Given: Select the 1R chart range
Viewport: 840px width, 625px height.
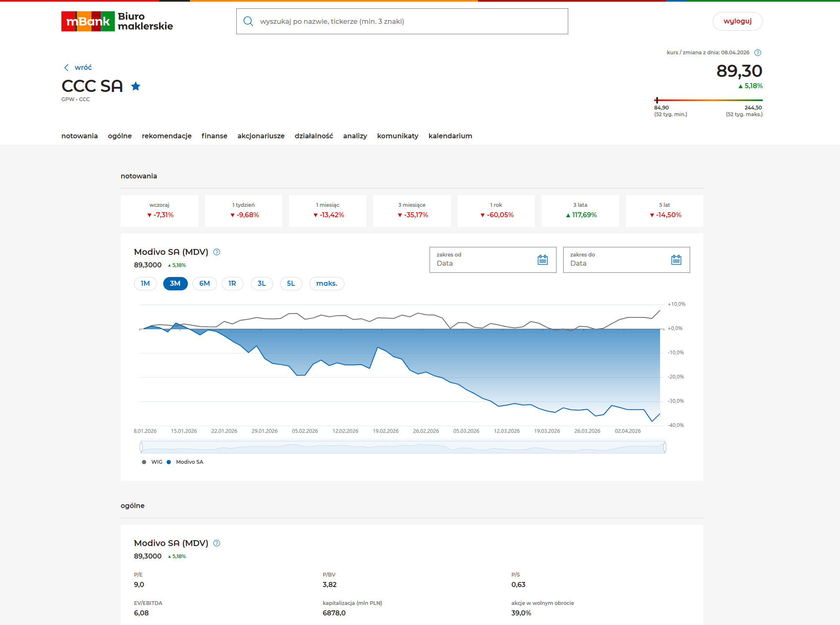Looking at the screenshot, I should pos(233,284).
